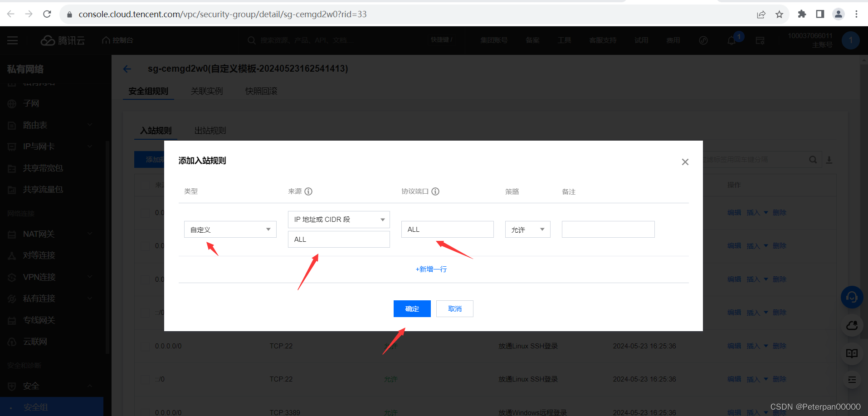Viewport: 868px width, 416px height.
Task: Click the browser back arrow
Action: click(x=11, y=14)
